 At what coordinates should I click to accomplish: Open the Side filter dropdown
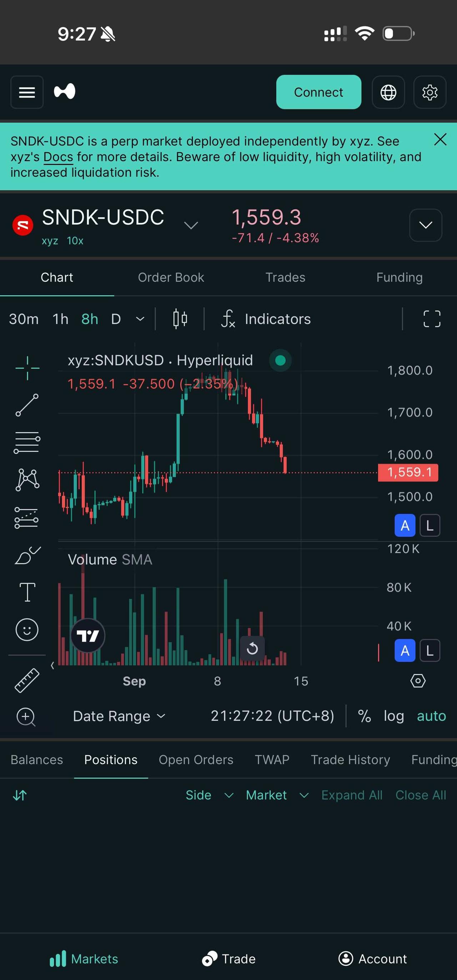(209, 795)
